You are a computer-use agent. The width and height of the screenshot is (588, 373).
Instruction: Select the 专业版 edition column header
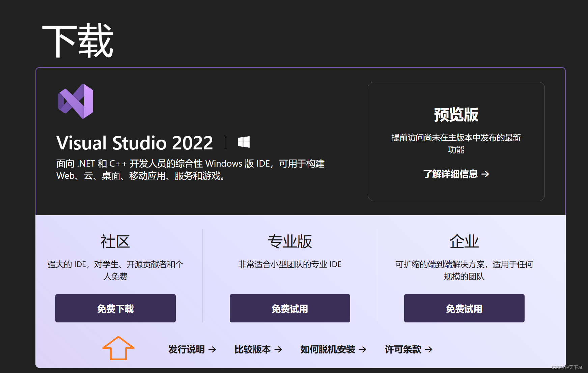(289, 241)
